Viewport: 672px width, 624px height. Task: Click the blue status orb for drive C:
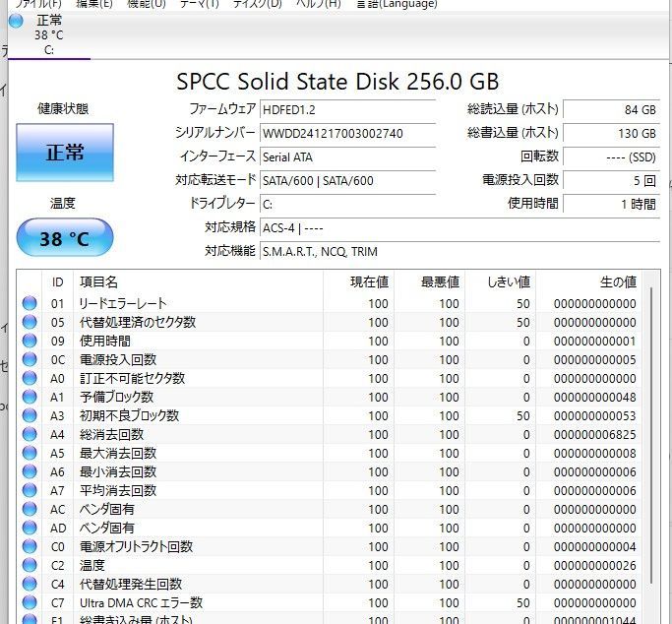pyautogui.click(x=16, y=21)
